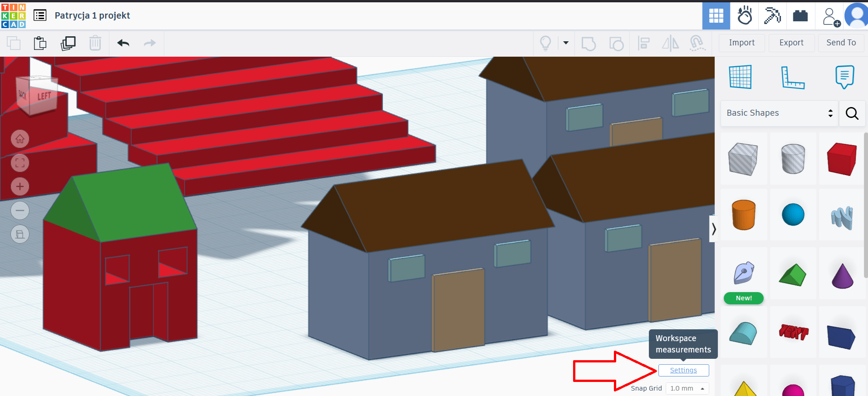Select the Workplane tool
This screenshot has height=396, width=868.
pos(740,77)
